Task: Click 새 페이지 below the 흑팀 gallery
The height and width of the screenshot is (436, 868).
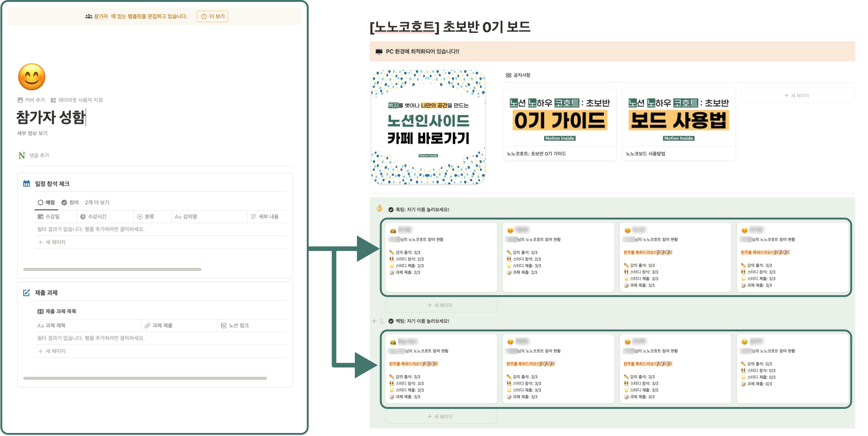Action: pos(441,305)
